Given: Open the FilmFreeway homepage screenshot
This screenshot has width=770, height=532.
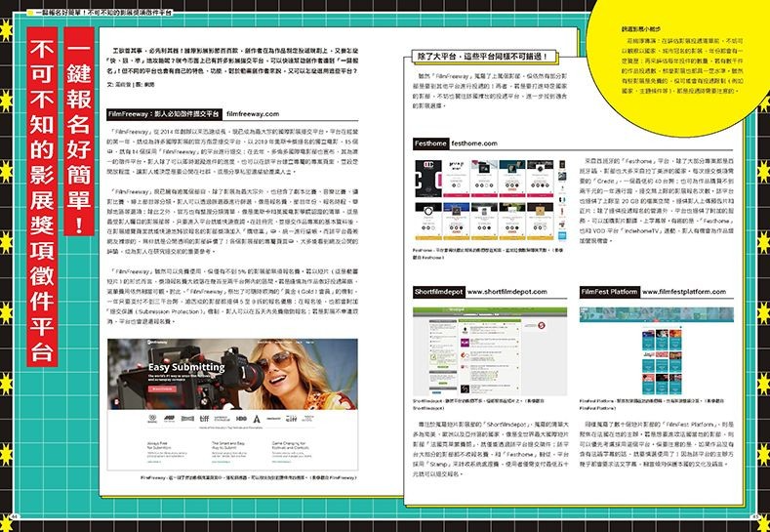Looking at the screenshot, I should click(232, 404).
